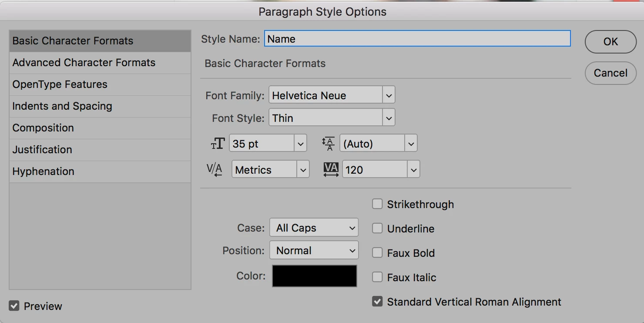Expand the Font Style dropdown arrow
The image size is (644, 323).
coord(388,118)
